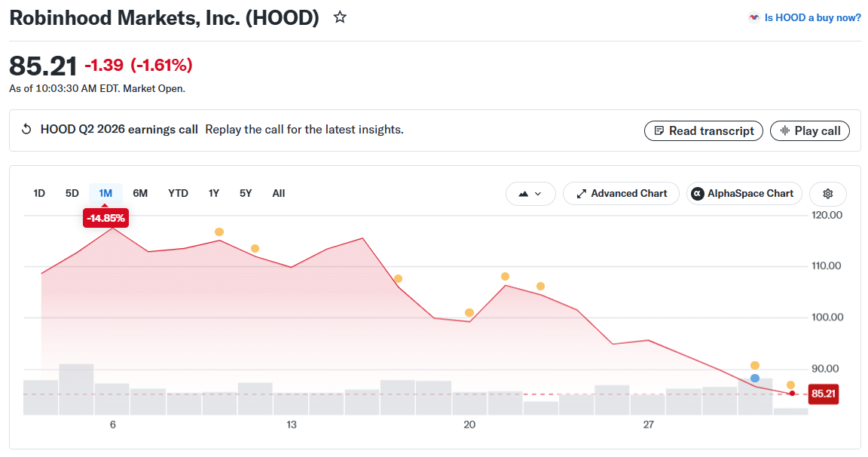Click the date label 13 on x-axis
This screenshot has height=457, width=868.
291,425
